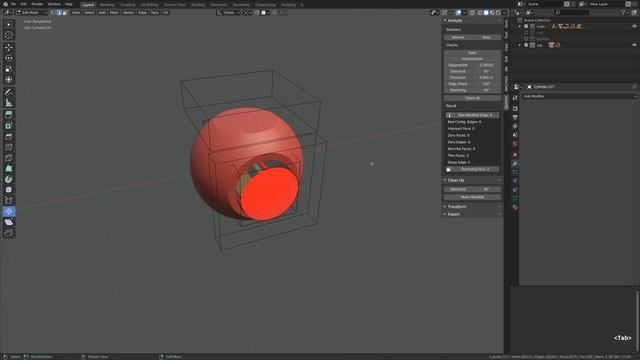Open the Modifiers wrench properties tab
The width and height of the screenshot is (640, 360).
(515, 163)
